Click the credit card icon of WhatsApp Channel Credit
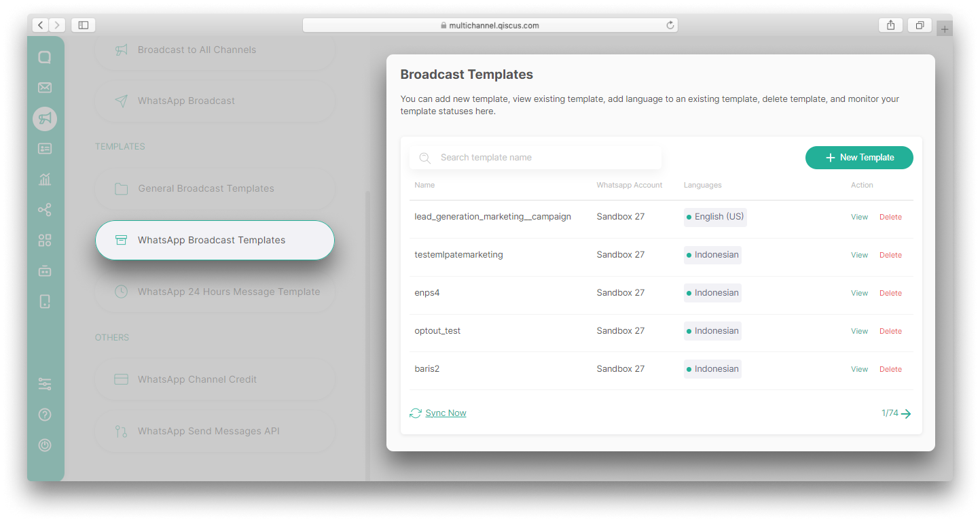Viewport: 980px width, 522px height. point(122,379)
